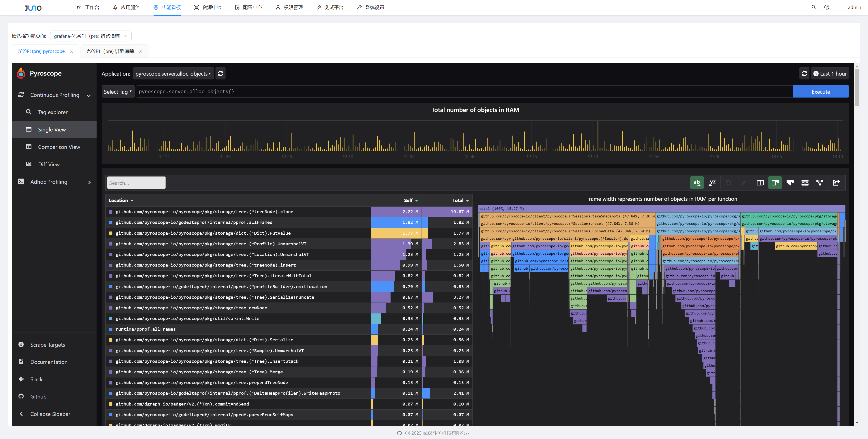Click the admin user label
The width and height of the screenshot is (868, 439).
(x=854, y=7)
